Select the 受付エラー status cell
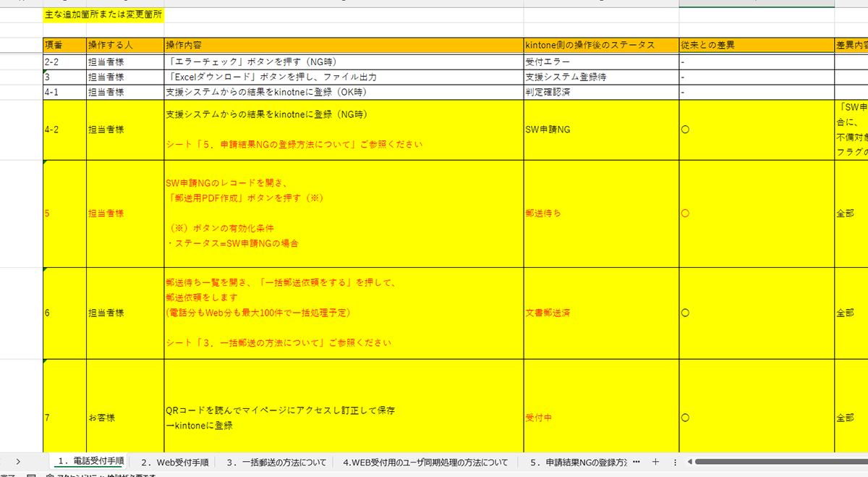Image resolution: width=868 pixels, height=477 pixels. [x=600, y=62]
